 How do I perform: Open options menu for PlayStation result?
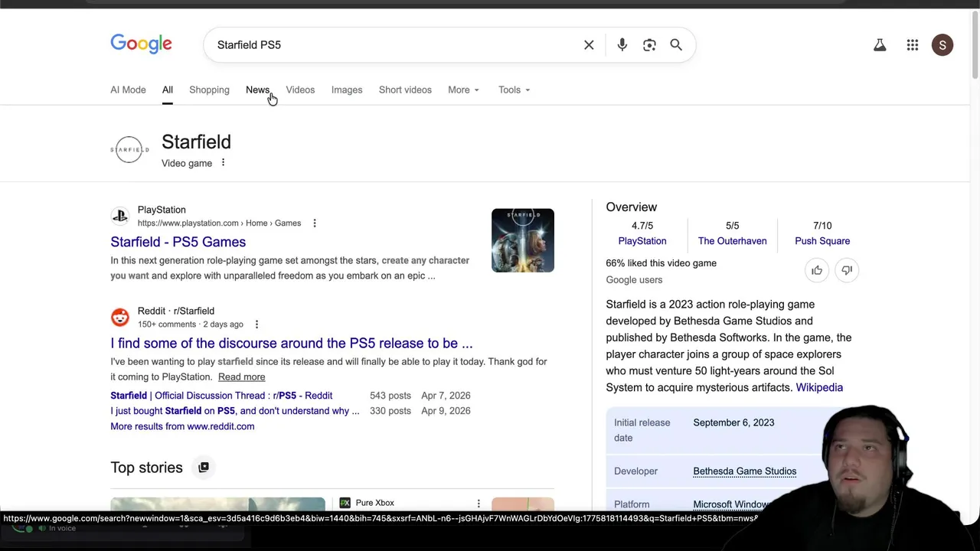pyautogui.click(x=314, y=223)
